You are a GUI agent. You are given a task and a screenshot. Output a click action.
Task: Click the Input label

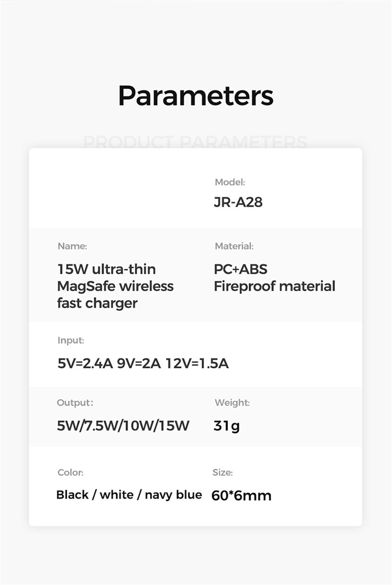click(x=71, y=340)
